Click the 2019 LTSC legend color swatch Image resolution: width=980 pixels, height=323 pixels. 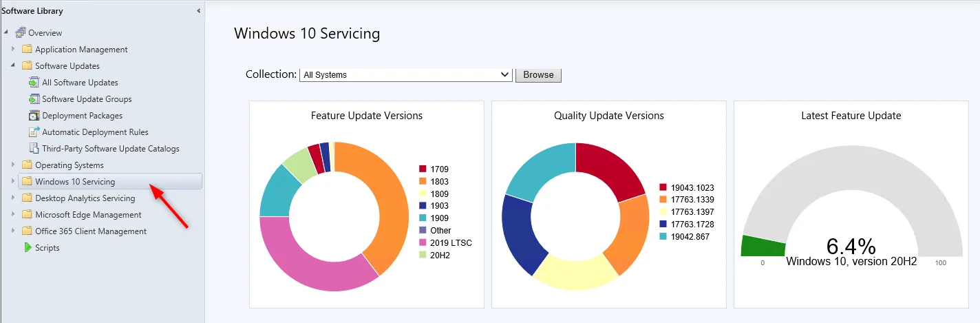tap(423, 243)
